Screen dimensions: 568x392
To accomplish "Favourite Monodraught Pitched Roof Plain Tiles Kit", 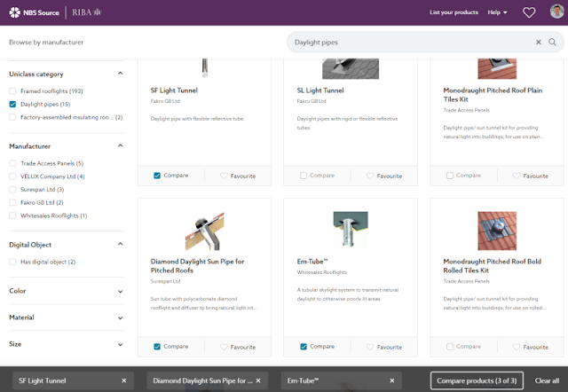I will [531, 176].
